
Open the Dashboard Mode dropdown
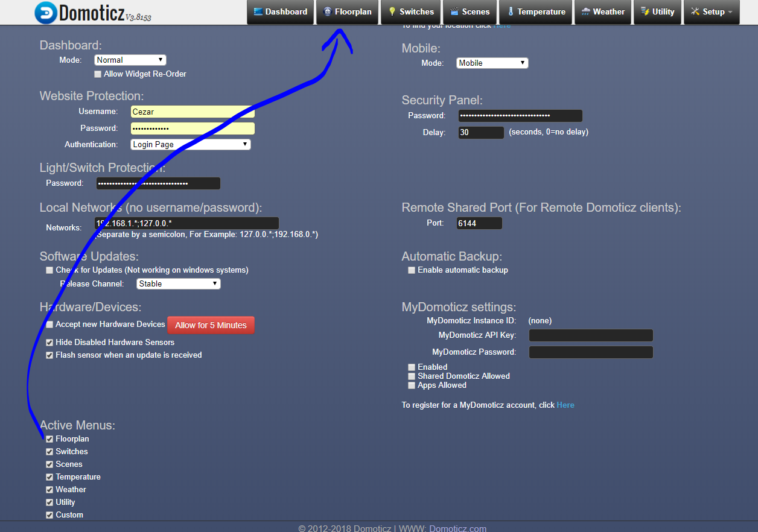pos(130,60)
